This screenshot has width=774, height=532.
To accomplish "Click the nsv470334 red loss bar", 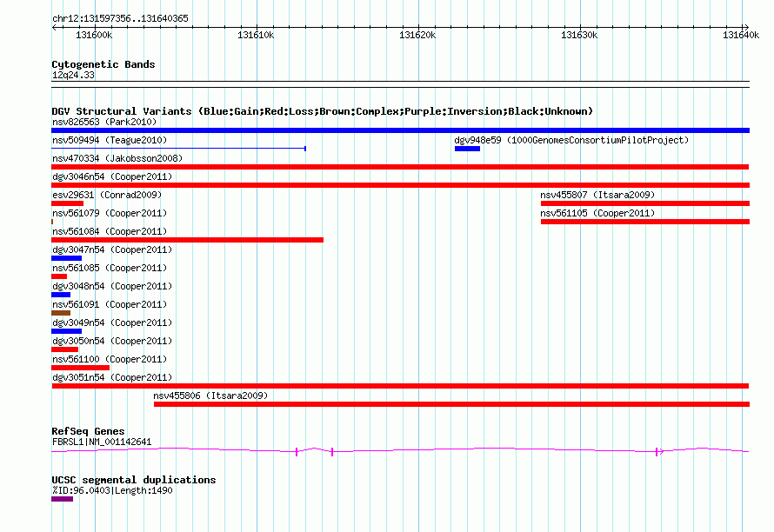I will 400,167.
